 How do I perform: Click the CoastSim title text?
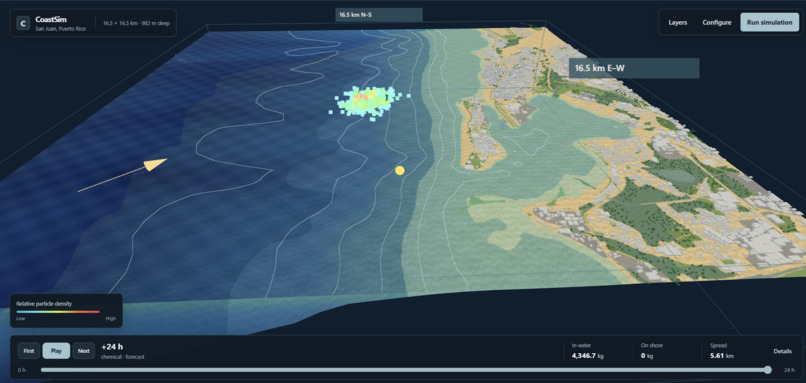pos(51,19)
